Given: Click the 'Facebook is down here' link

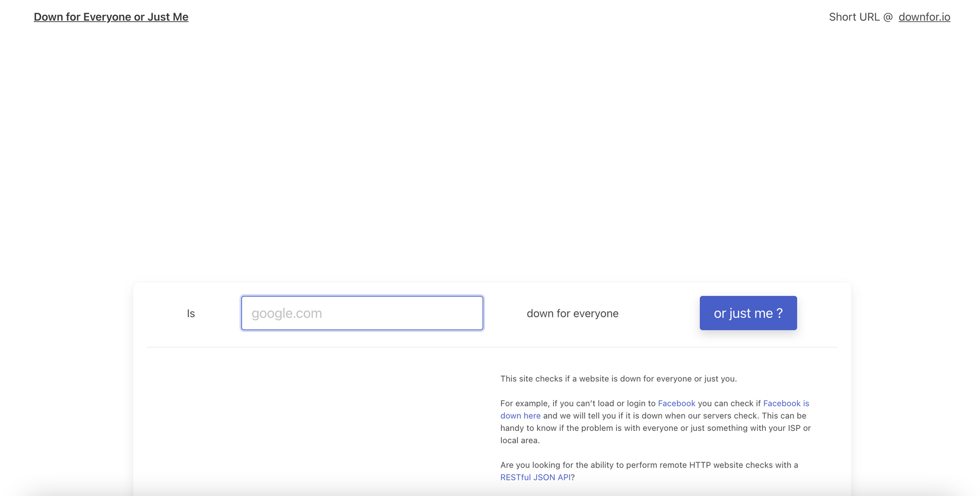Looking at the screenshot, I should click(520, 415).
